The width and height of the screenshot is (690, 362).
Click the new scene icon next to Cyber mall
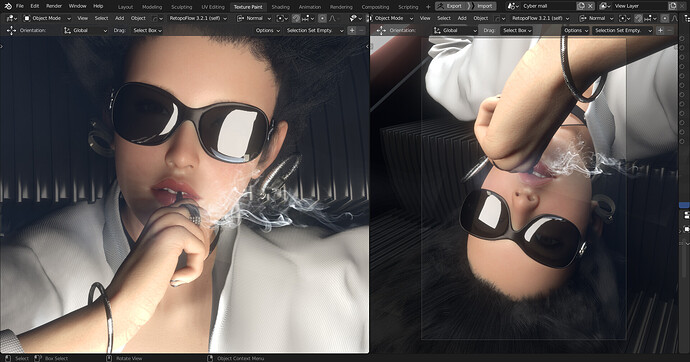click(x=581, y=6)
